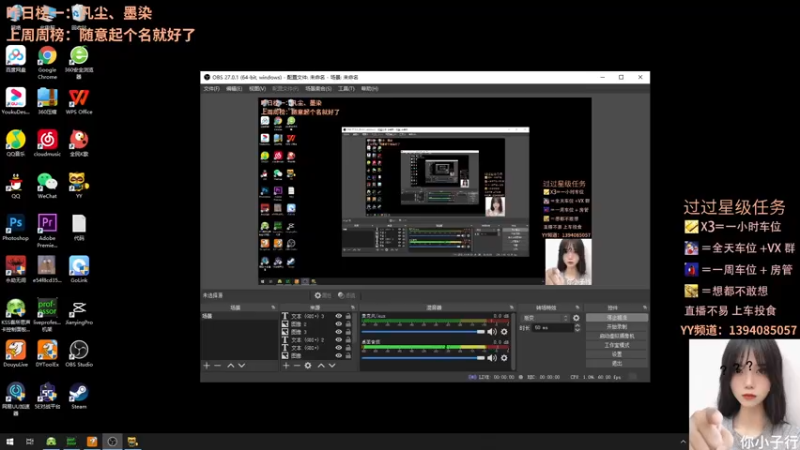Move the source down in the Sources panel
This screenshot has height=450, width=800.
coord(332,366)
